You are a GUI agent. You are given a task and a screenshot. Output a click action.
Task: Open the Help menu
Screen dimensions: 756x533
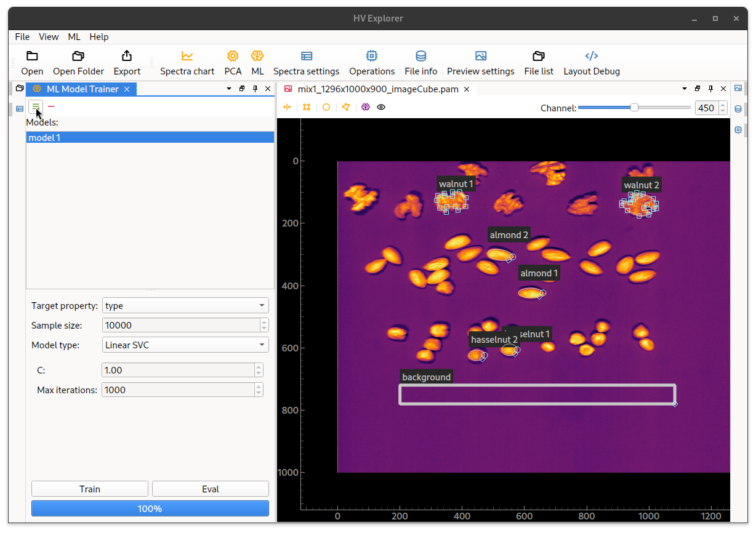click(99, 37)
